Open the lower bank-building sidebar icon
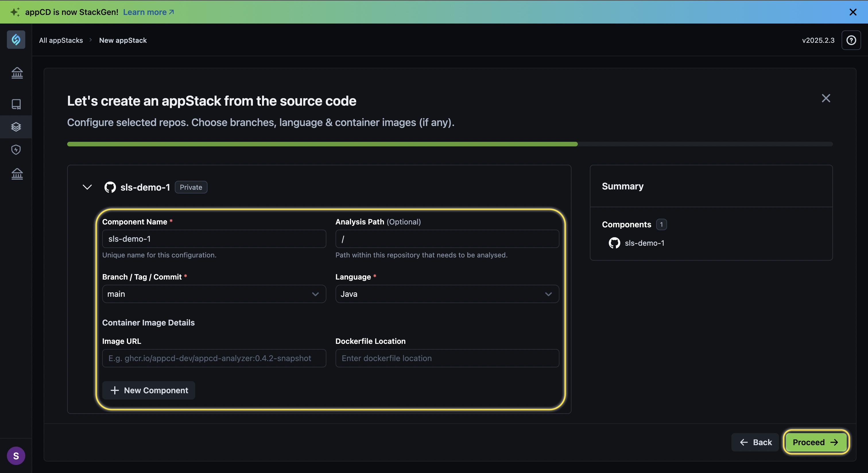 point(17,174)
